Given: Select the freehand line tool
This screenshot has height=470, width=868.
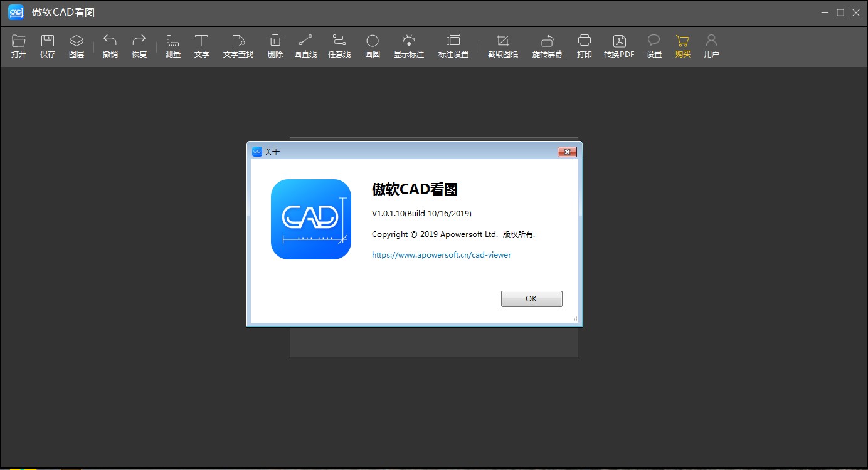Looking at the screenshot, I should click(339, 46).
